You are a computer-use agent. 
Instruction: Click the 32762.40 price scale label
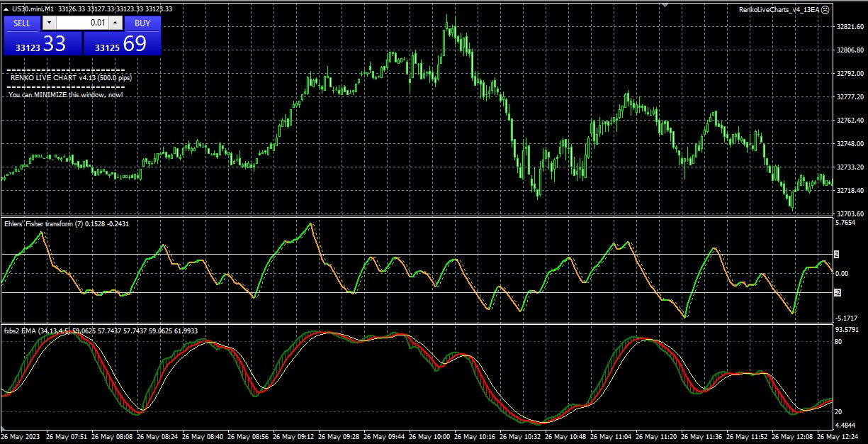click(849, 121)
